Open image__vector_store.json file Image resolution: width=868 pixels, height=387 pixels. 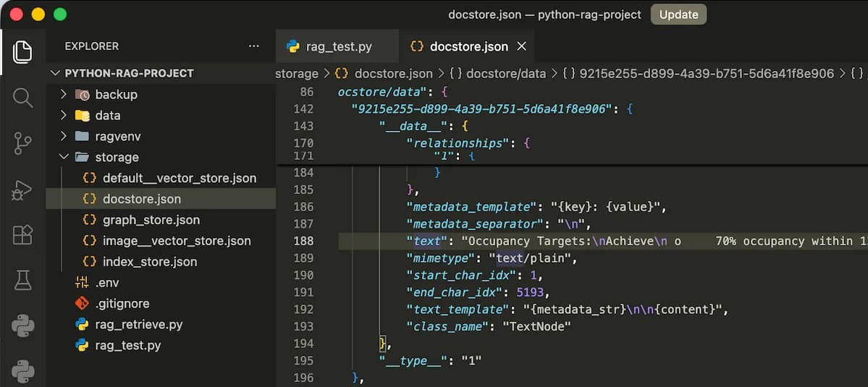177,241
